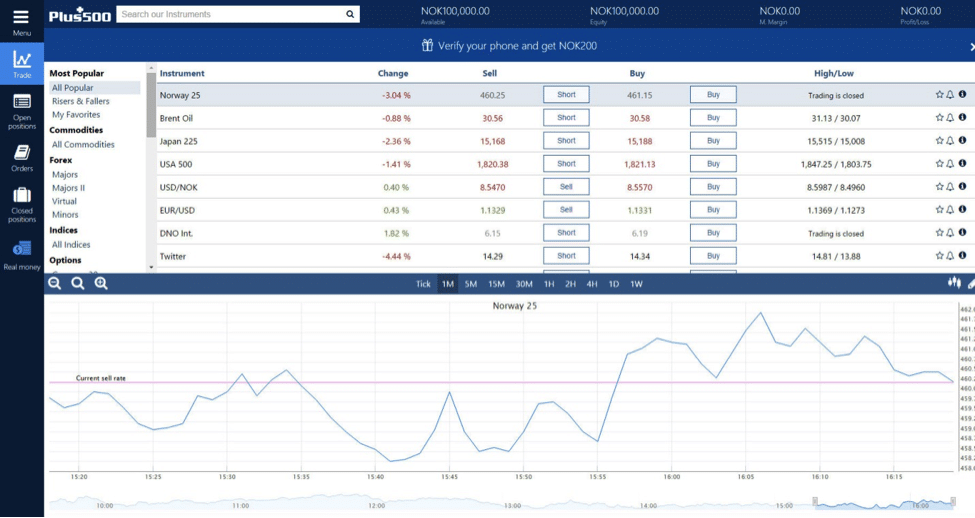The width and height of the screenshot is (975, 518).
Task: Click the Search our Instruments field
Action: [x=230, y=14]
